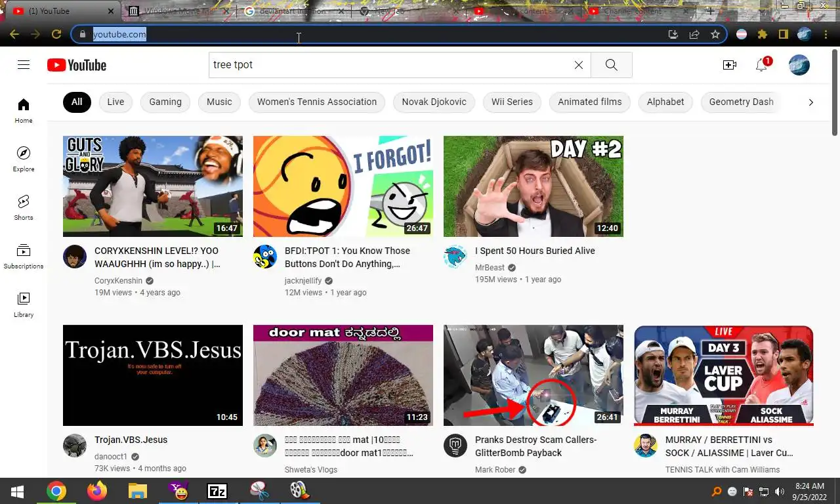The width and height of the screenshot is (840, 504).
Task: Clear the search box with the X
Action: coord(578,65)
